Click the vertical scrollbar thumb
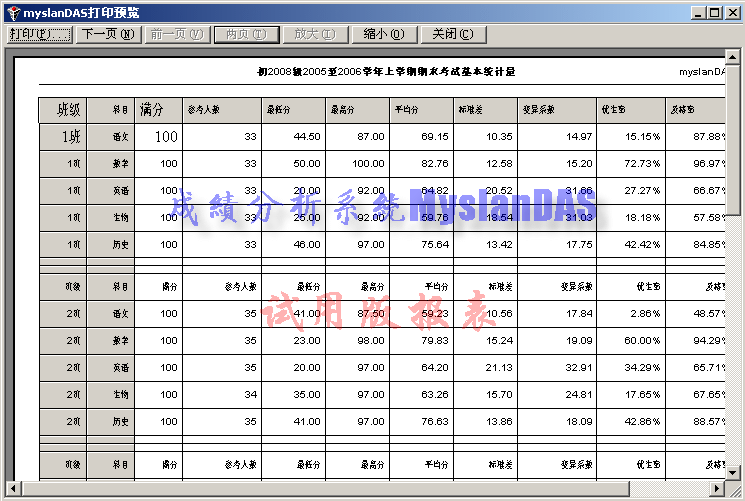 pos(735,140)
